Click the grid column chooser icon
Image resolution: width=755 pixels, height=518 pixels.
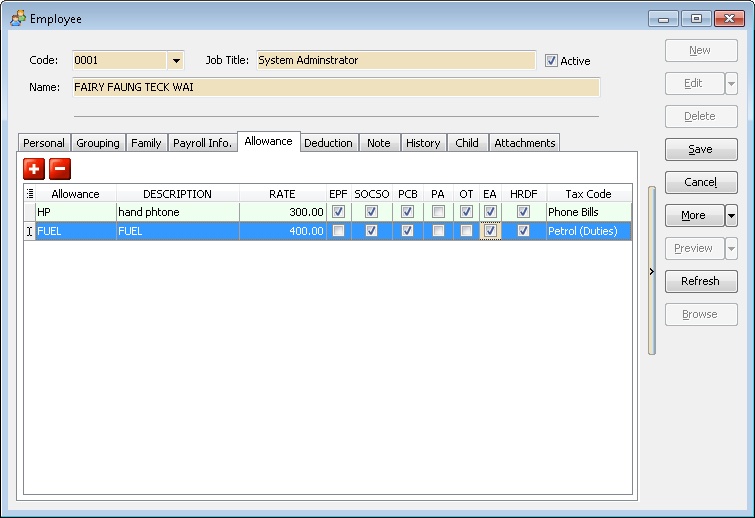tap(30, 194)
